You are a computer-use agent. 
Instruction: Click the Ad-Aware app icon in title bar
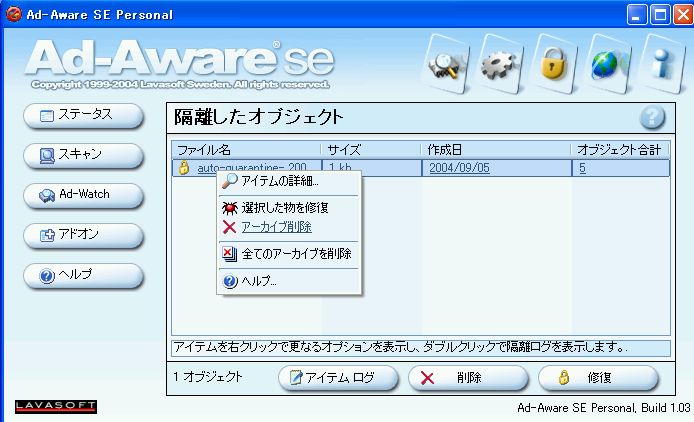(13, 14)
